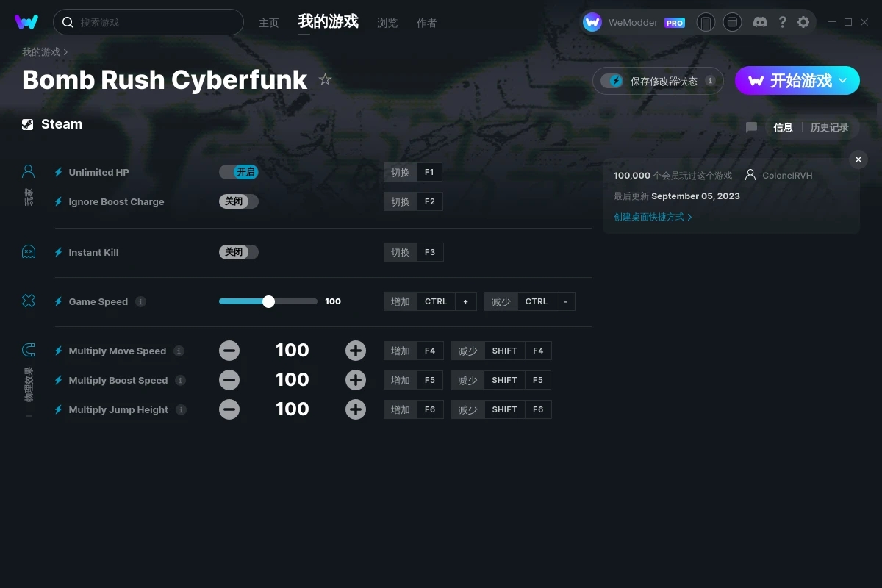Image resolution: width=882 pixels, height=588 pixels.
Task: Expand the start game dropdown arrow
Action: click(843, 80)
